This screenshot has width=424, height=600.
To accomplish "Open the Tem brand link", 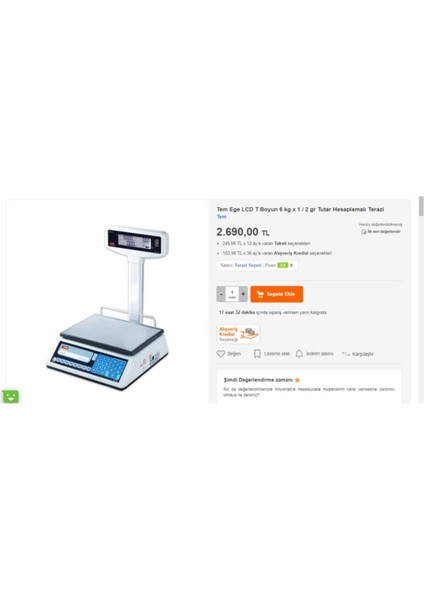I will point(222,217).
